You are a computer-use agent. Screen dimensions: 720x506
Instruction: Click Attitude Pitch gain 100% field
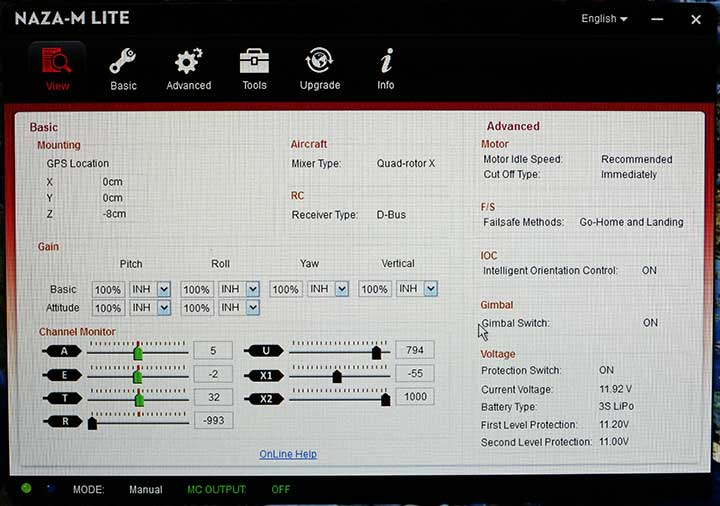click(108, 308)
